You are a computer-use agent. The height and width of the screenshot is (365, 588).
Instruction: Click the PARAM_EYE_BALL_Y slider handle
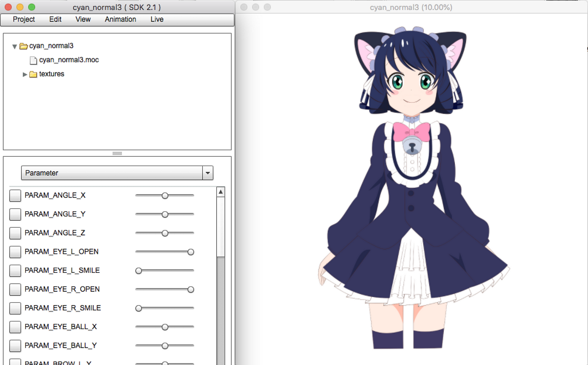pos(165,346)
